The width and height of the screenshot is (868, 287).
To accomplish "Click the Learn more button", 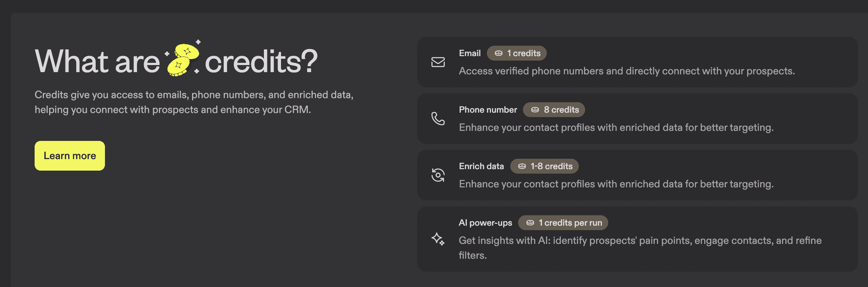I will [70, 156].
